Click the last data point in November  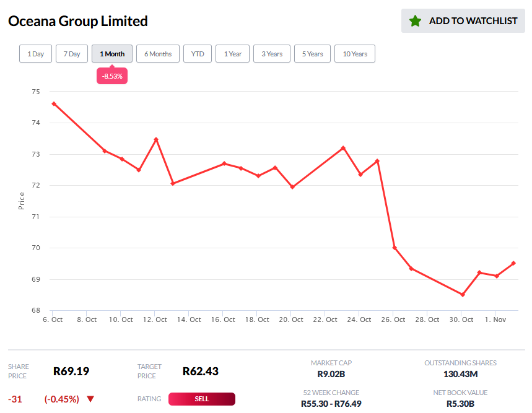pyautogui.click(x=513, y=263)
